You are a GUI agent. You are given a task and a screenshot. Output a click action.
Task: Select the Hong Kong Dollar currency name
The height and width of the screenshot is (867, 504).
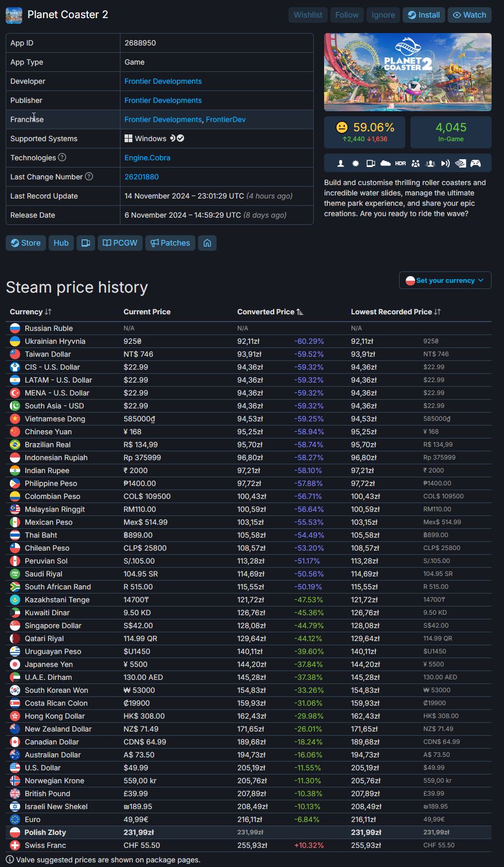click(x=55, y=716)
